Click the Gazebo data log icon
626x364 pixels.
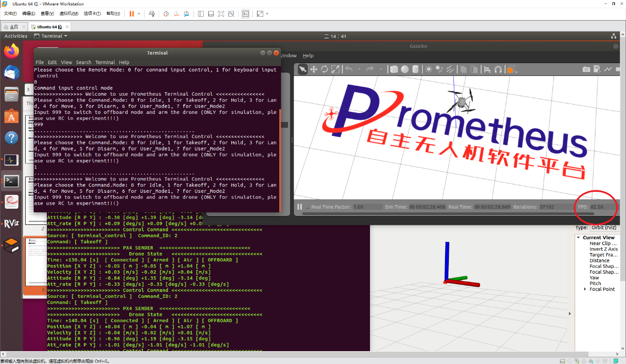(597, 70)
